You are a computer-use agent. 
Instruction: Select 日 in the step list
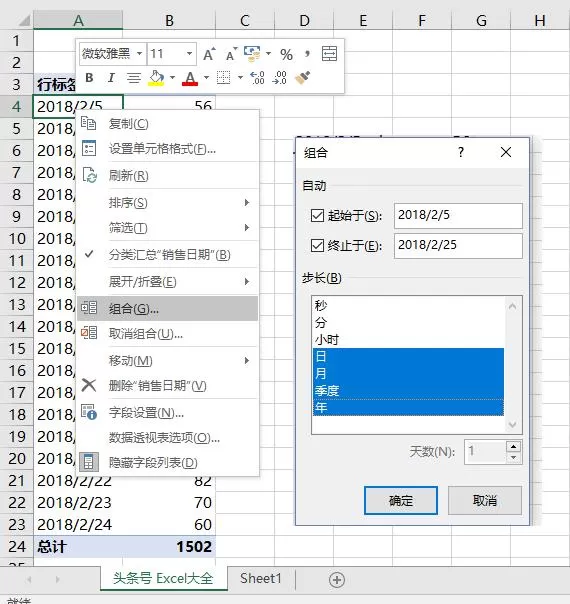pyautogui.click(x=408, y=356)
